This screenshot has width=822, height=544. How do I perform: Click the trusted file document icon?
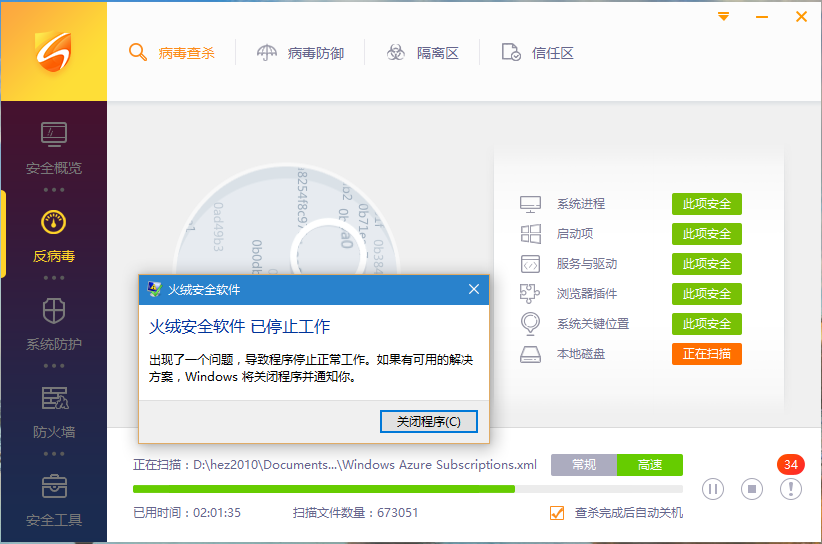pos(511,52)
